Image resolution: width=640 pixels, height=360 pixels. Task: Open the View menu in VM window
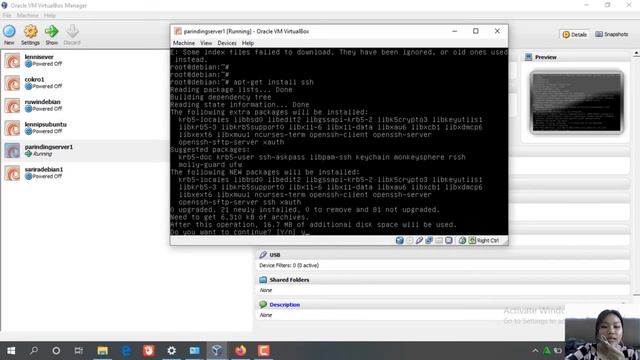click(206, 43)
